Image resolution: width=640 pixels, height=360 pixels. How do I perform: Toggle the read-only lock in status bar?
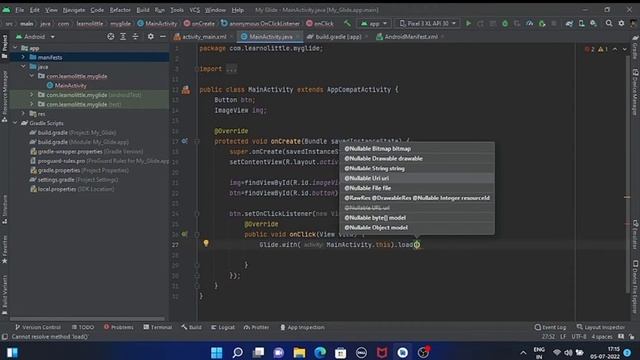(632, 337)
